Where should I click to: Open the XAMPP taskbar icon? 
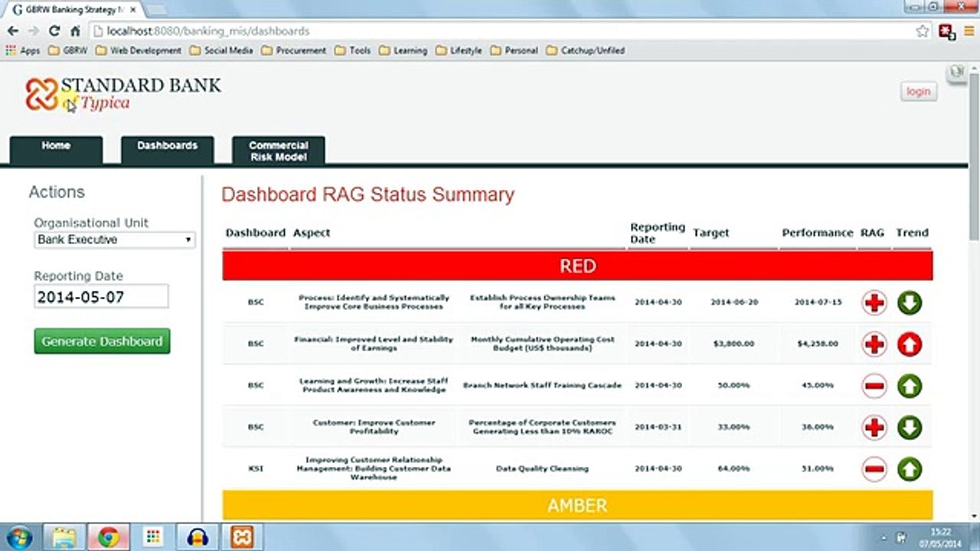click(242, 536)
